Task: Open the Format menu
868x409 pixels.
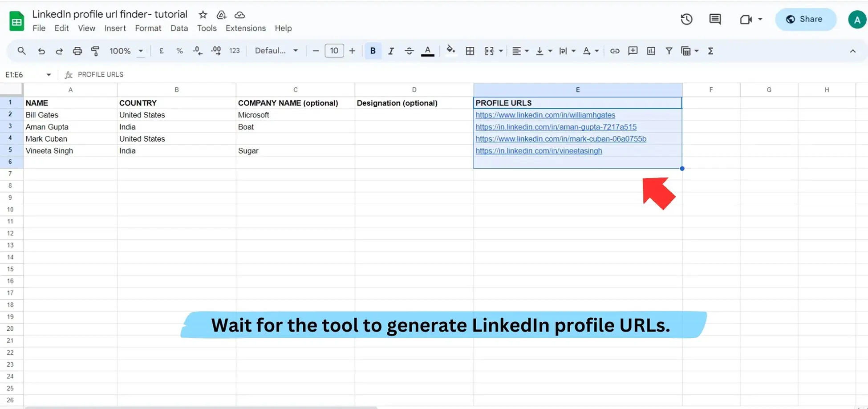Action: coord(148,28)
